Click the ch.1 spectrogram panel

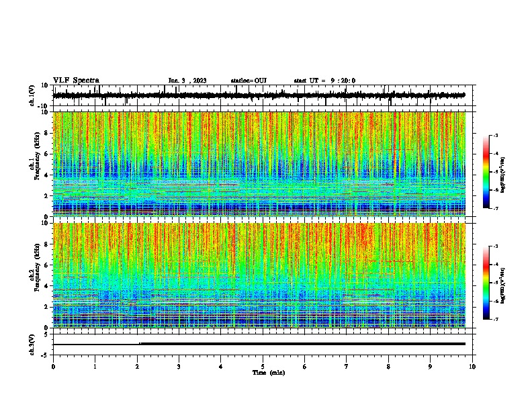click(x=259, y=164)
